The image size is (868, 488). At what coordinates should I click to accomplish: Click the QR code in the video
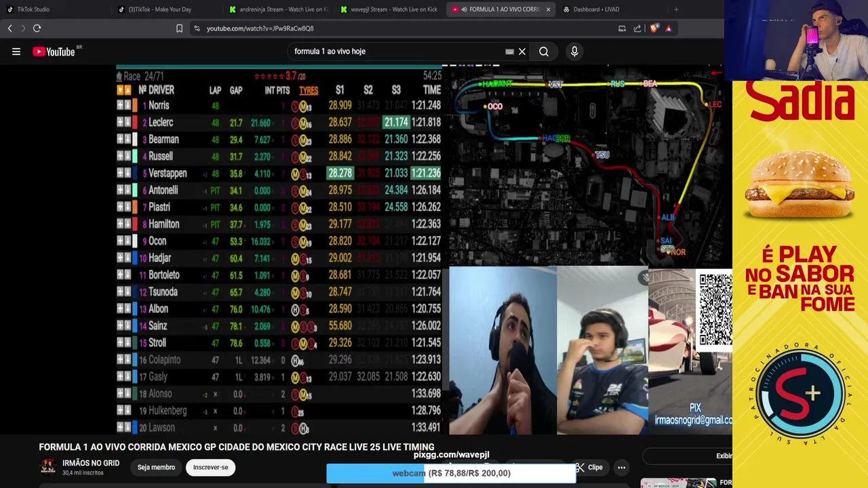[715, 310]
